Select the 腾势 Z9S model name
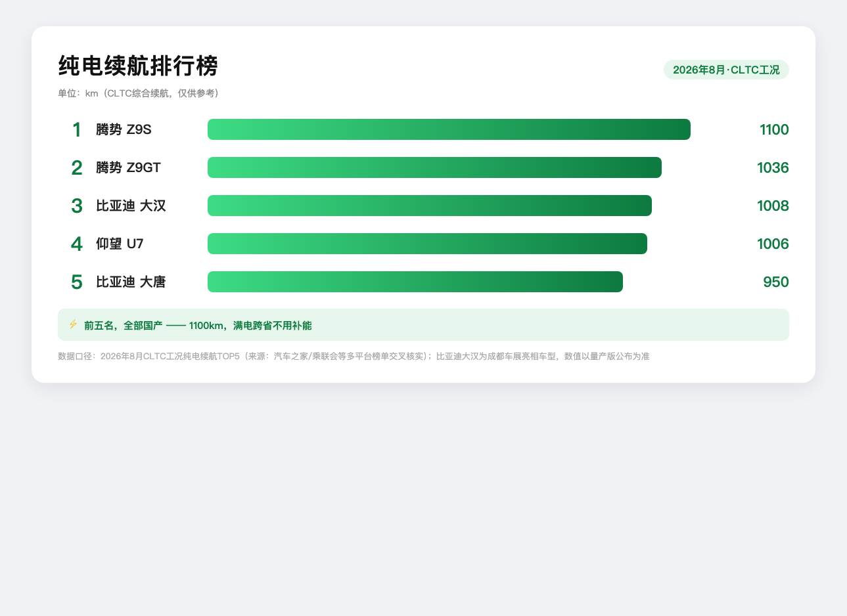The image size is (847, 616). pos(124,129)
